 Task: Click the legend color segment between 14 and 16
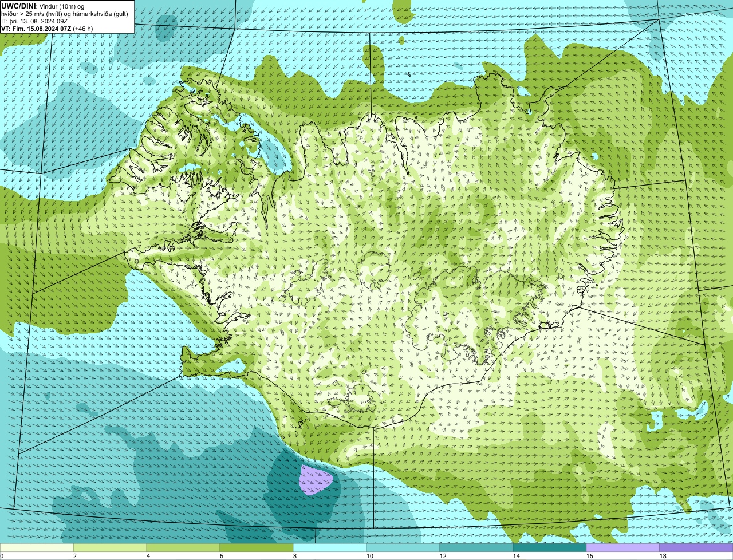550,548
